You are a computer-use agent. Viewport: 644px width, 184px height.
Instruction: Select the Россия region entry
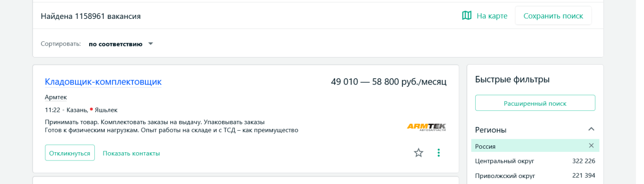(x=485, y=146)
